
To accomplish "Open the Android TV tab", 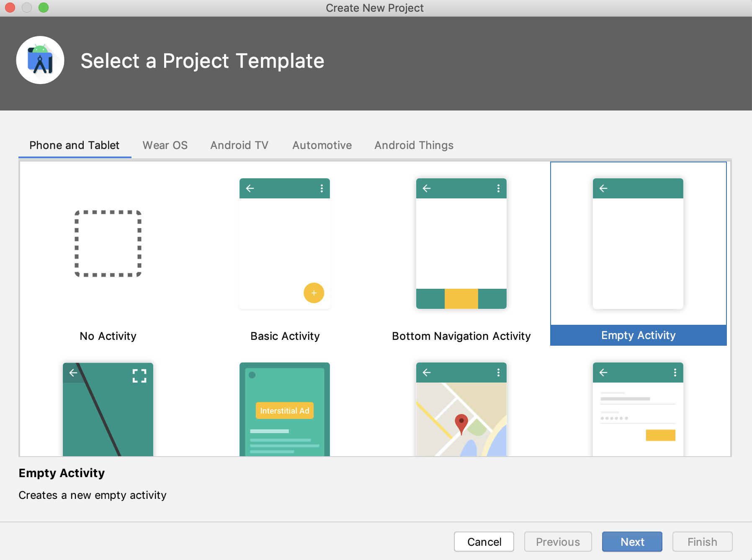I will pos(239,145).
